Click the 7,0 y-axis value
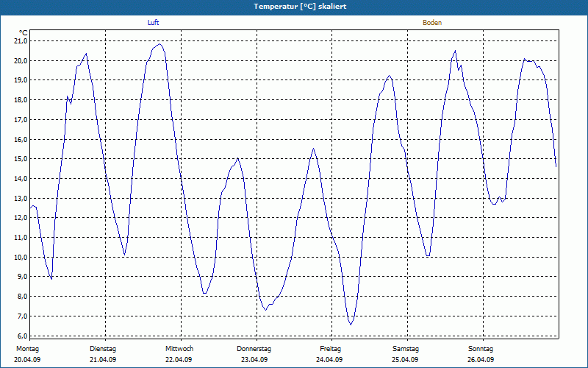This screenshot has width=588, height=368. (24, 316)
